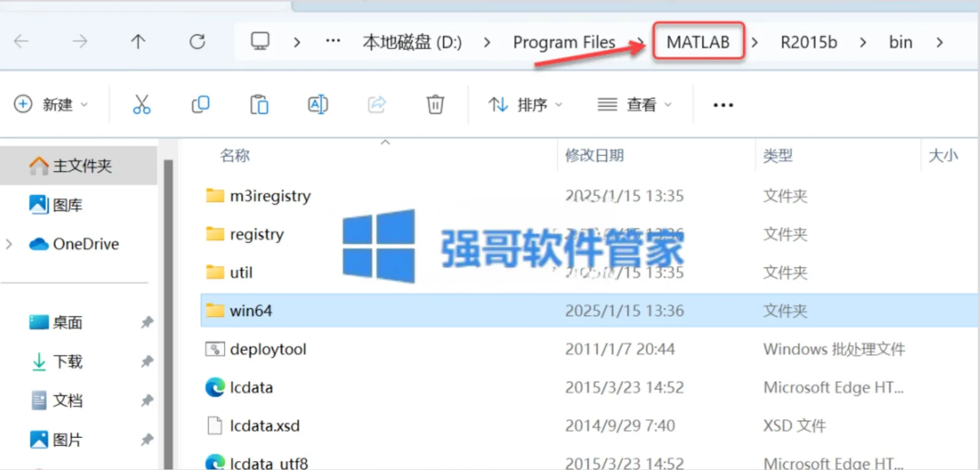This screenshot has width=980, height=470.
Task: Click the Copy icon in toolbar
Action: point(200,105)
